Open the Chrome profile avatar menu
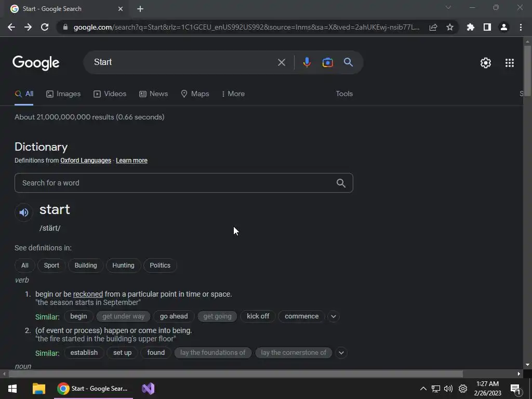Image resolution: width=532 pixels, height=399 pixels. (x=504, y=27)
